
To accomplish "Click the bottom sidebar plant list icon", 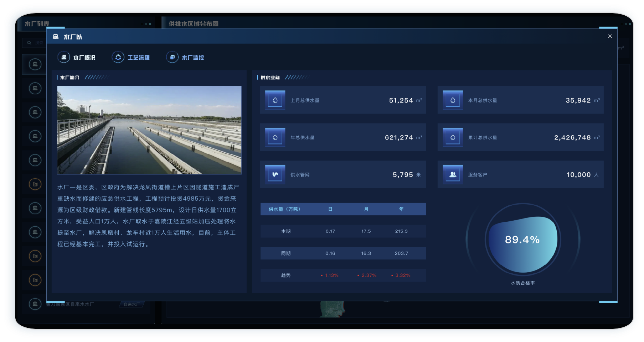I will click(35, 304).
